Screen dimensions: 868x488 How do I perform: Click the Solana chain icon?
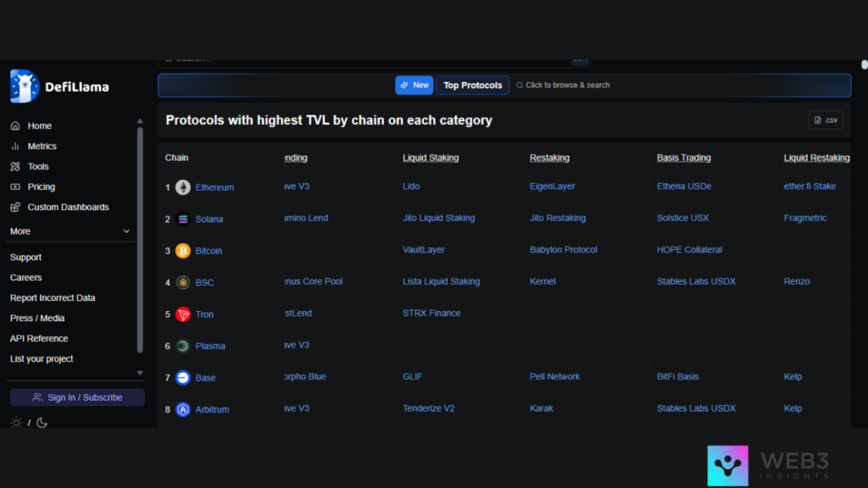tap(183, 219)
